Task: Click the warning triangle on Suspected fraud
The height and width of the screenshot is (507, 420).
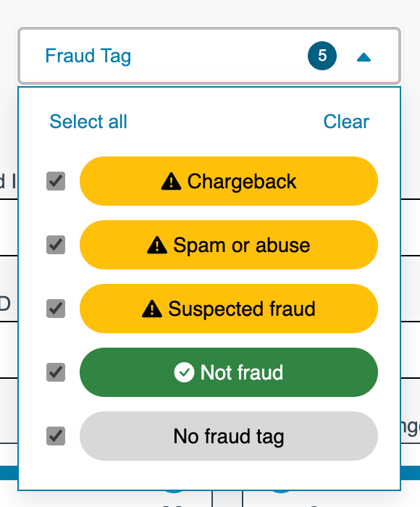Action: [152, 309]
